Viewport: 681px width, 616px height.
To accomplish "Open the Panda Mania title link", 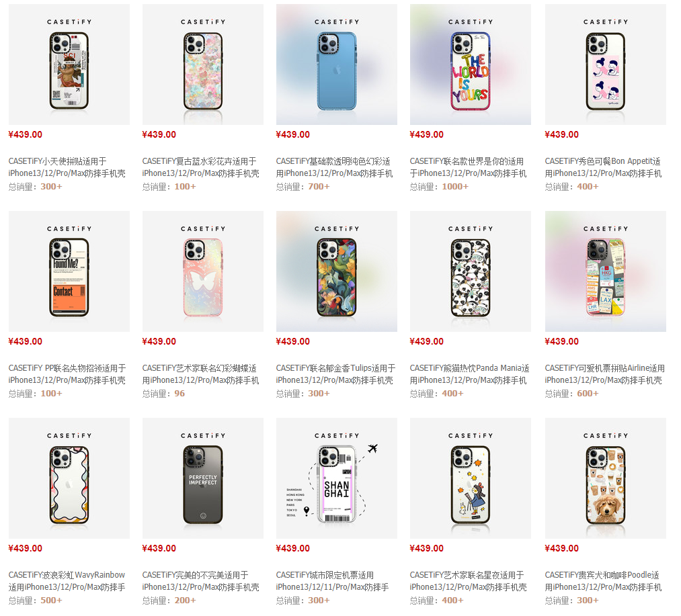I will tap(469, 373).
